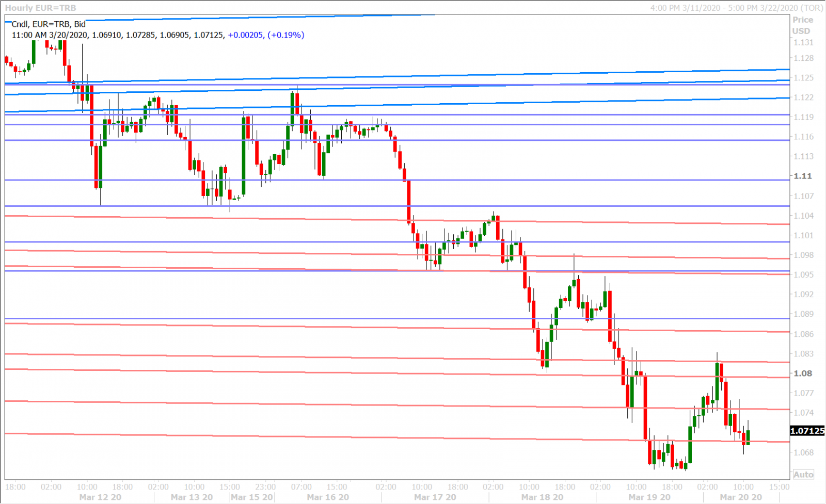Click the "Mar 13 20" date label

(192, 497)
